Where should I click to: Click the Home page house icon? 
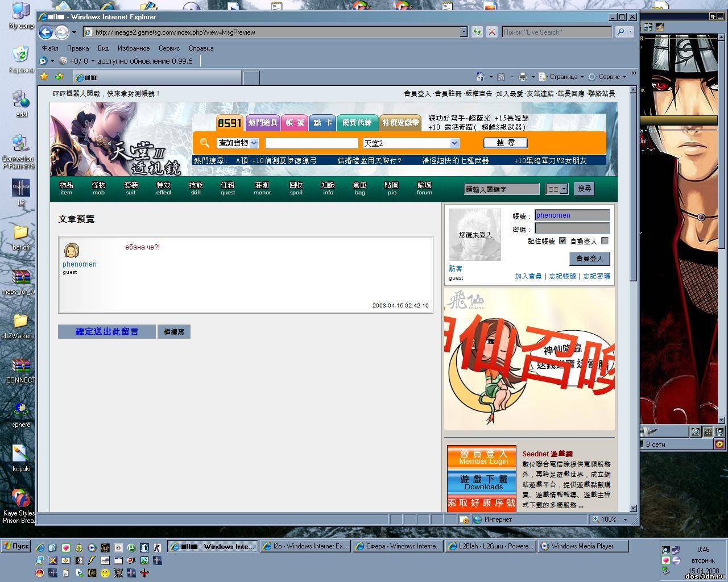(x=480, y=77)
